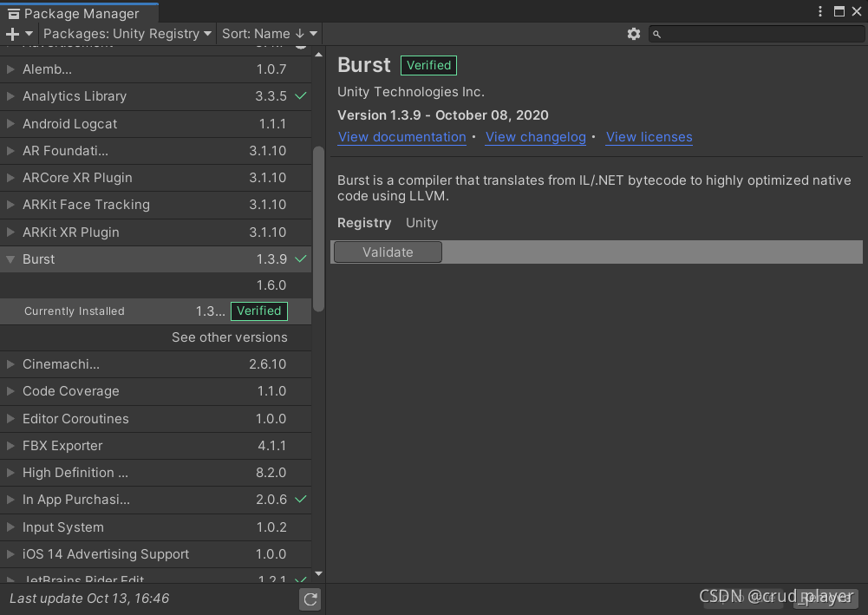The image size is (868, 615).
Task: Open the View licenses link
Action: [649, 137]
